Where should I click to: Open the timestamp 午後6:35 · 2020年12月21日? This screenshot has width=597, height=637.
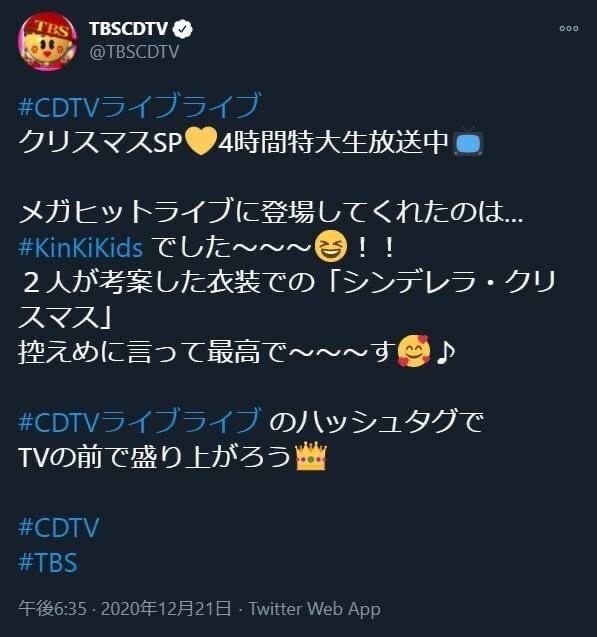coord(125,609)
